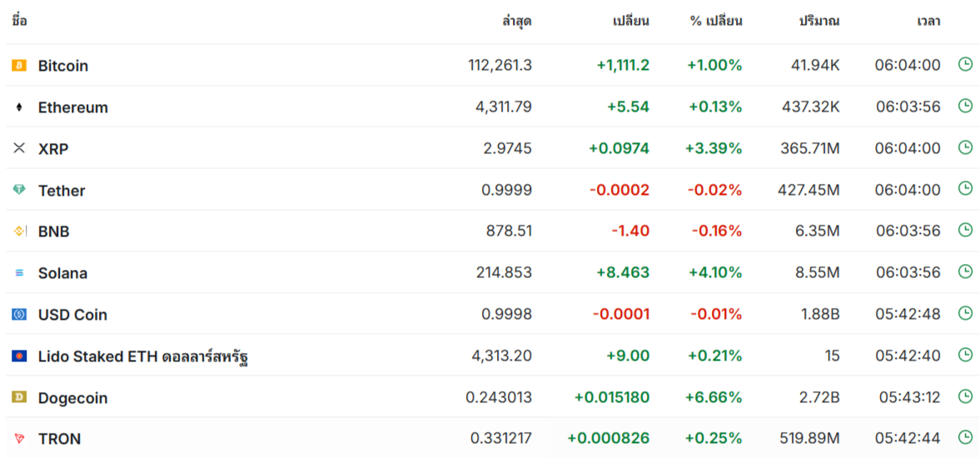Open the Dogecoin name link
The height and width of the screenshot is (458, 980).
tap(72, 397)
